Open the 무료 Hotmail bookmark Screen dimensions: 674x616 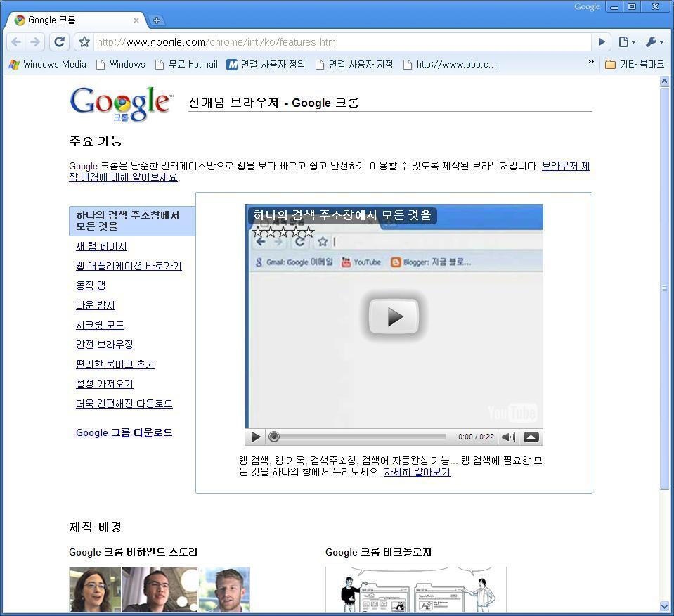(x=186, y=65)
